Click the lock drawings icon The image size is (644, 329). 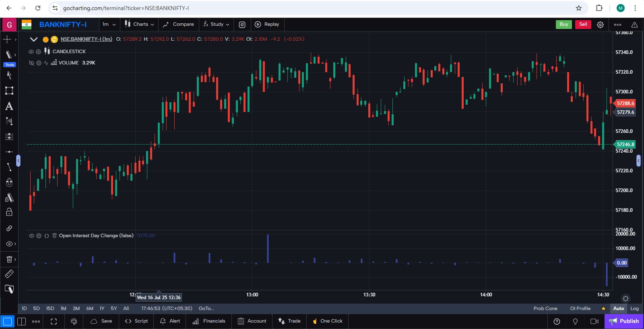9,212
